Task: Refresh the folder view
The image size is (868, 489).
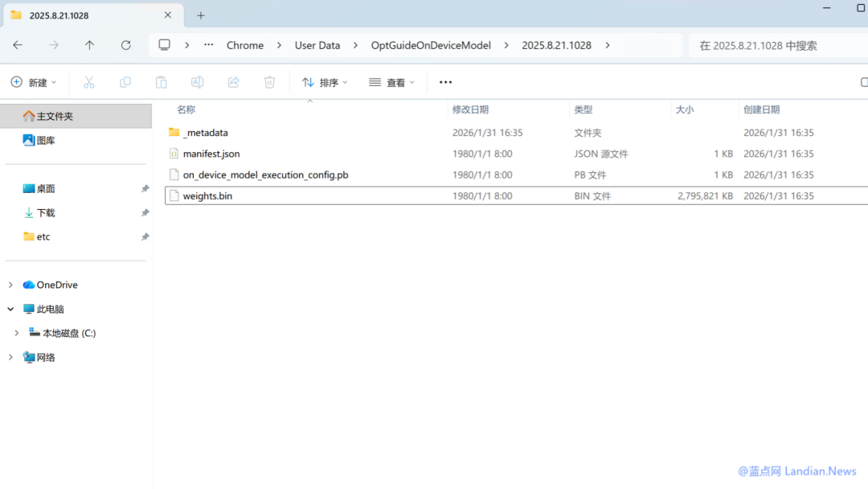Action: 125,45
